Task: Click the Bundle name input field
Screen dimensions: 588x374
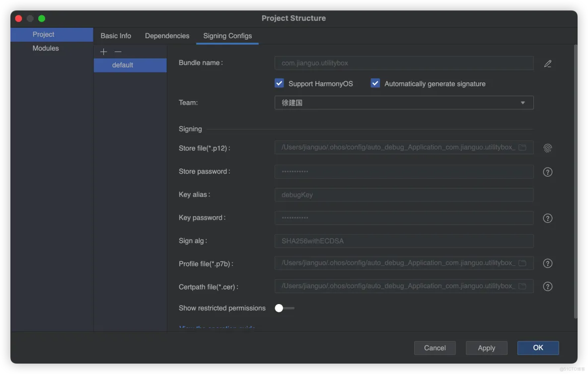Action: coord(404,63)
